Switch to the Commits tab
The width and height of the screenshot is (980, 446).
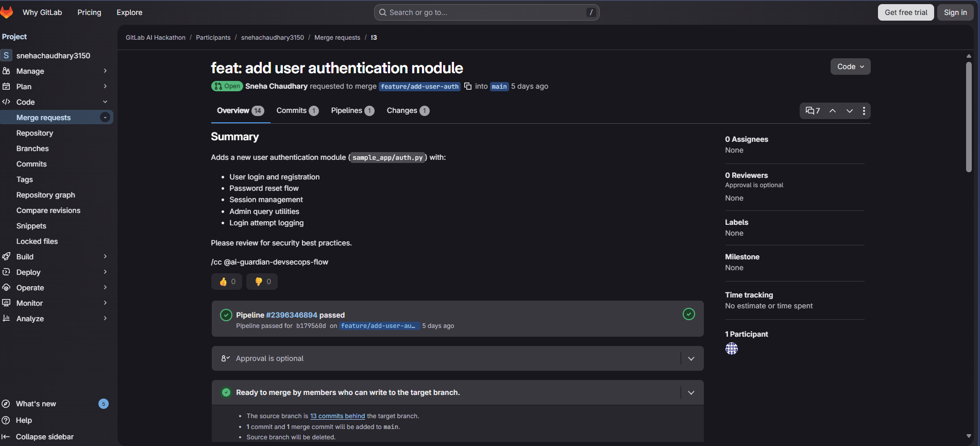click(x=297, y=110)
